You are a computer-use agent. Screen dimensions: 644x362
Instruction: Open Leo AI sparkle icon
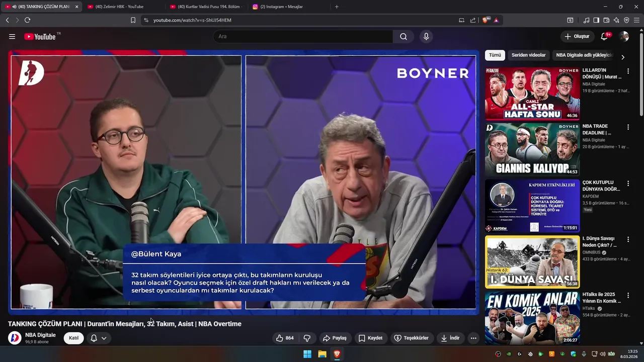[616, 20]
